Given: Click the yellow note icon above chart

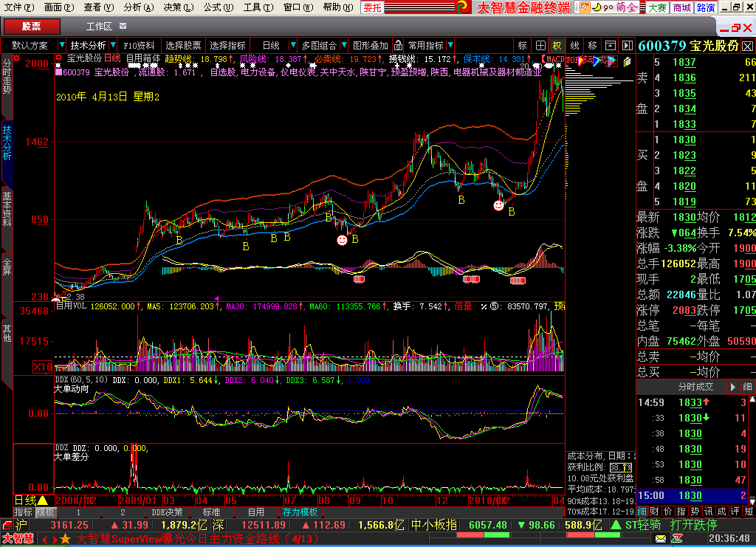Looking at the screenshot, I should [x=628, y=62].
